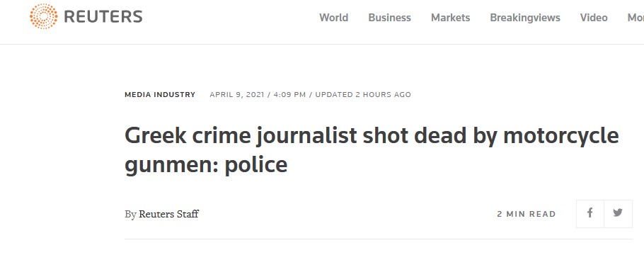Viewport: 644px width, 255px height.
Task: Open the Business section
Action: click(389, 18)
